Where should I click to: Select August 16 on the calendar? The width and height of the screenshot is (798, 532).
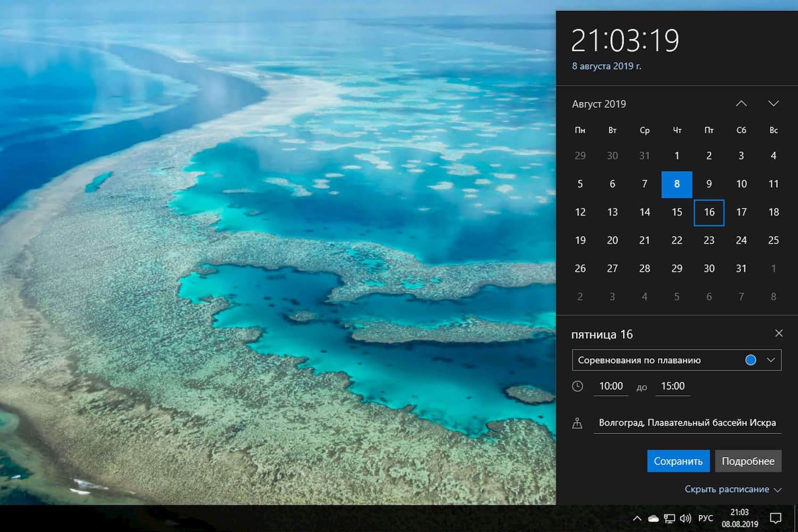tap(709, 212)
